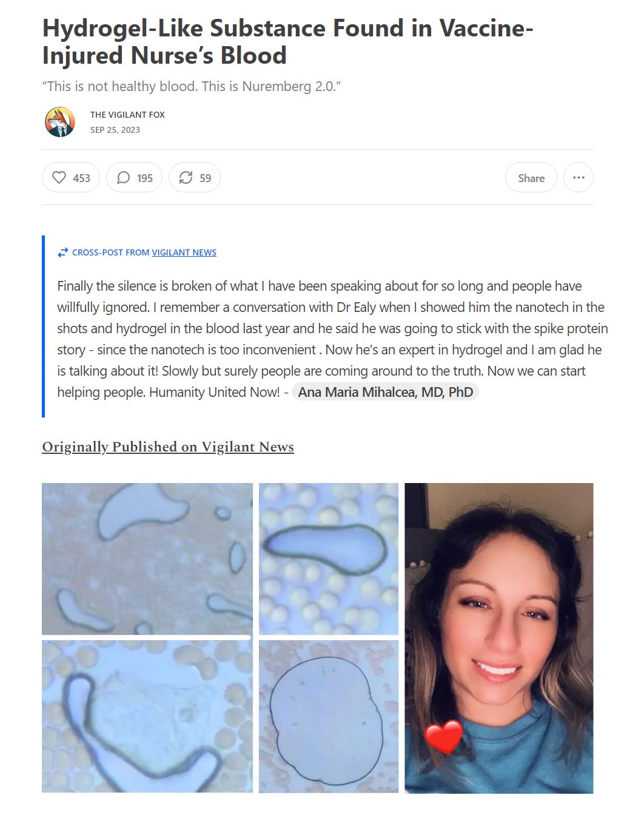Image resolution: width=644 pixels, height=818 pixels.
Task: Click the article headline about hydrogel
Action: pyautogui.click(x=287, y=42)
